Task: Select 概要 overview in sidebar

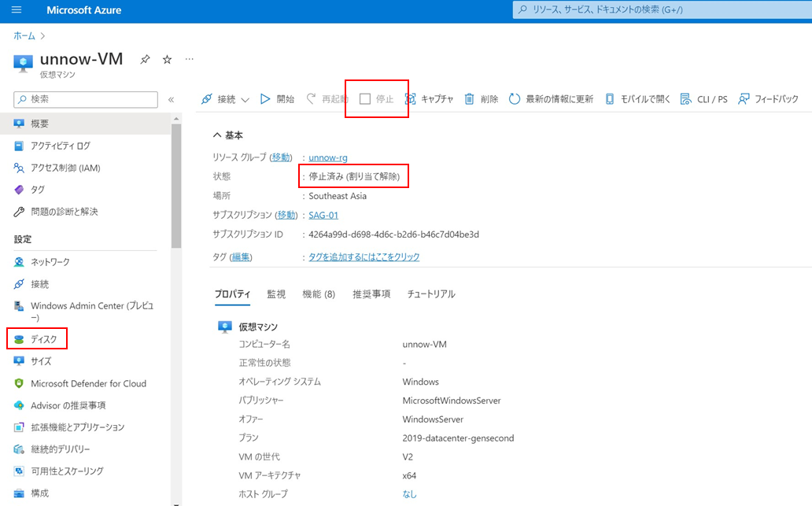Action: click(x=86, y=124)
